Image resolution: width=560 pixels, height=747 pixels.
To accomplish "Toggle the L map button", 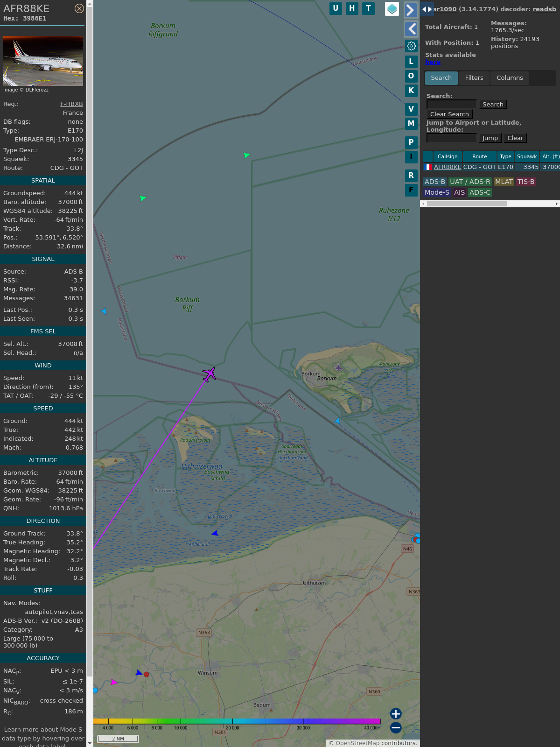I will click(411, 62).
